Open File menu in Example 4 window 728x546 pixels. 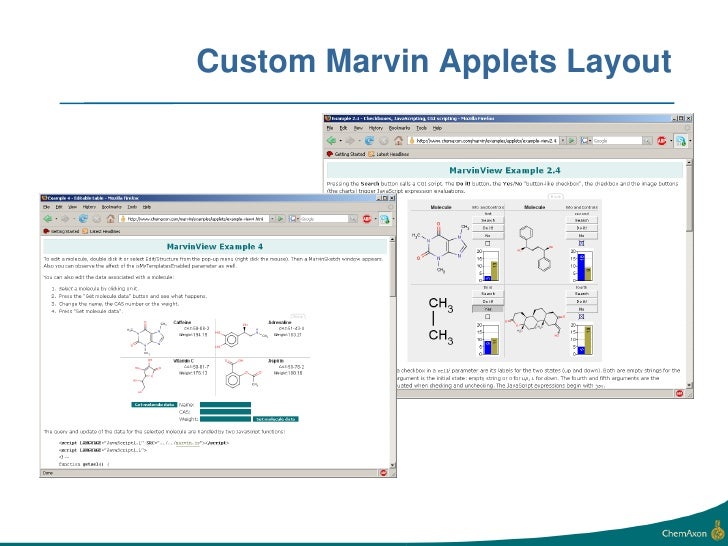[x=46, y=207]
